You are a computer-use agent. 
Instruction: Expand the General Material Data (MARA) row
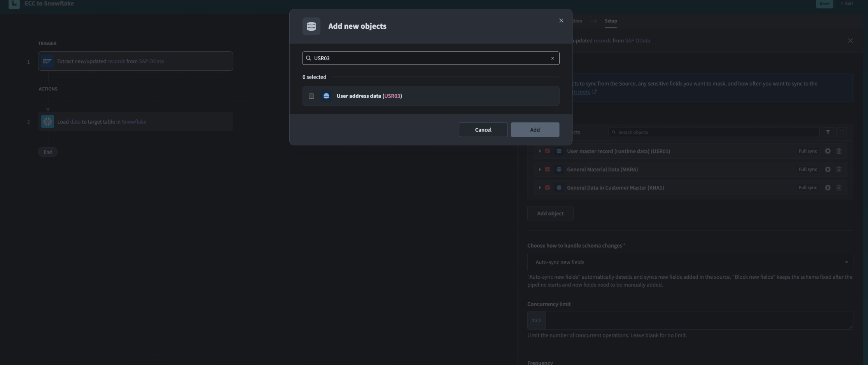[x=539, y=169]
